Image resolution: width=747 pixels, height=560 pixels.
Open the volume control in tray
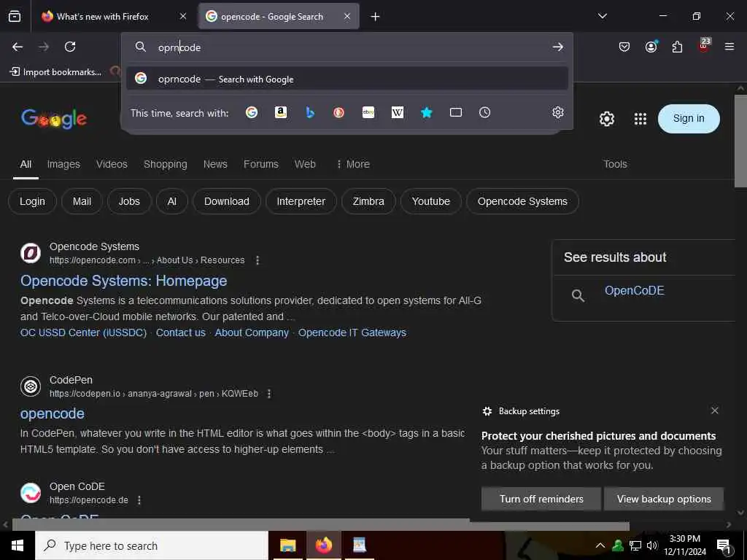click(652, 545)
